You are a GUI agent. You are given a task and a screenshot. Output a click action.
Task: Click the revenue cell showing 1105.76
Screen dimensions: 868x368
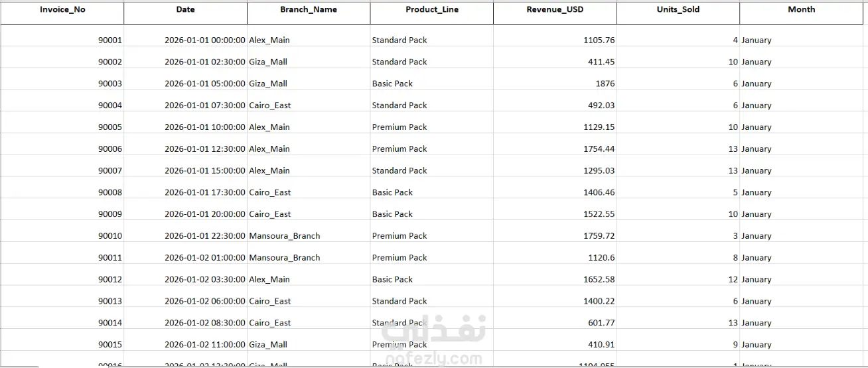pos(555,40)
